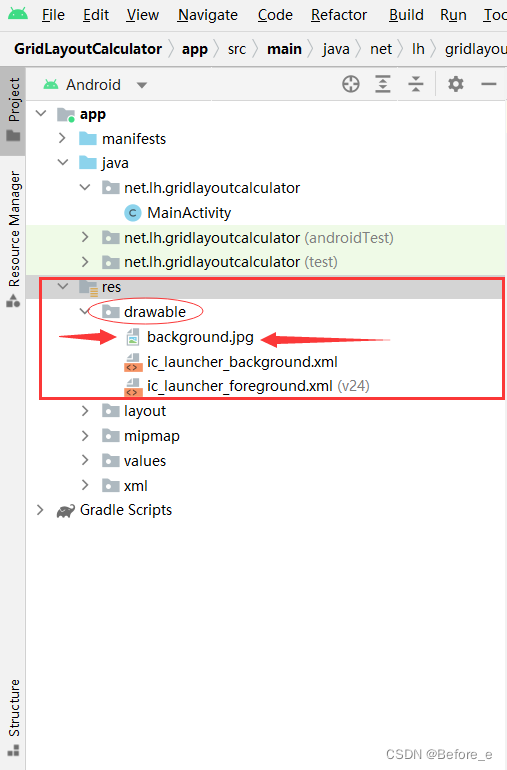Expand the mipmap folder
This screenshot has width=507, height=770.
click(x=85, y=436)
